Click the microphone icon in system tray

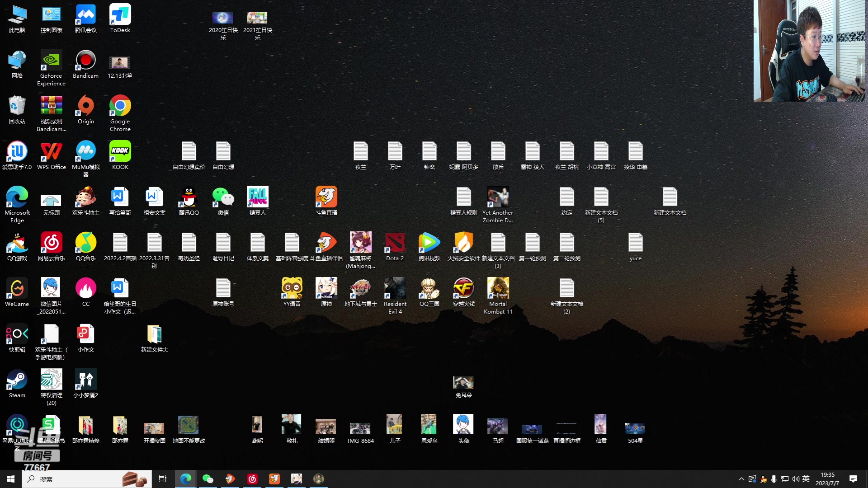[x=774, y=479]
